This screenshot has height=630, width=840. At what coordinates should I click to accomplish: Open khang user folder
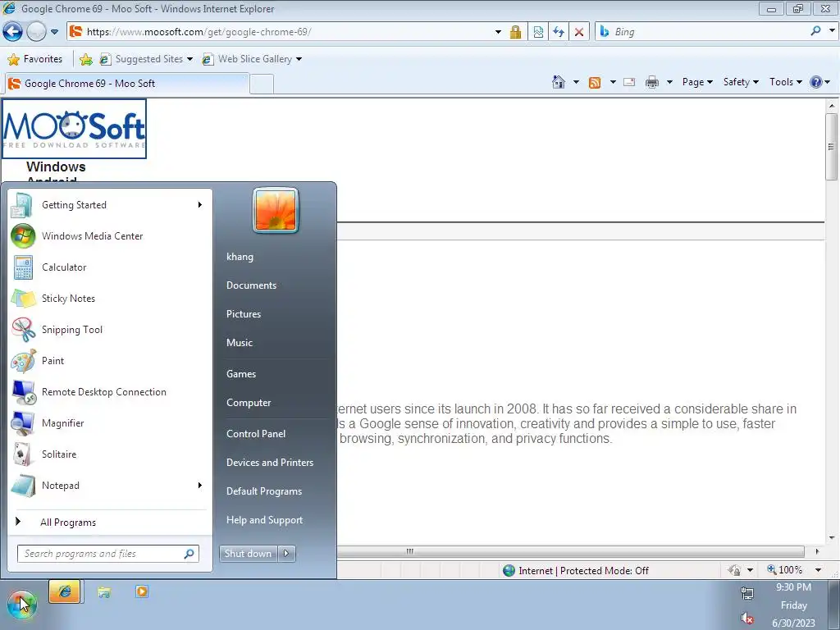point(240,257)
